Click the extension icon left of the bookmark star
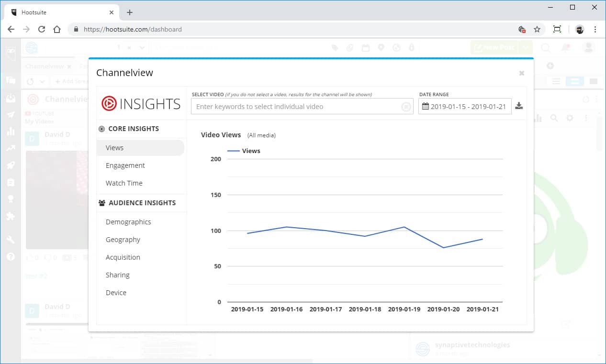606x364 pixels. pos(522,29)
